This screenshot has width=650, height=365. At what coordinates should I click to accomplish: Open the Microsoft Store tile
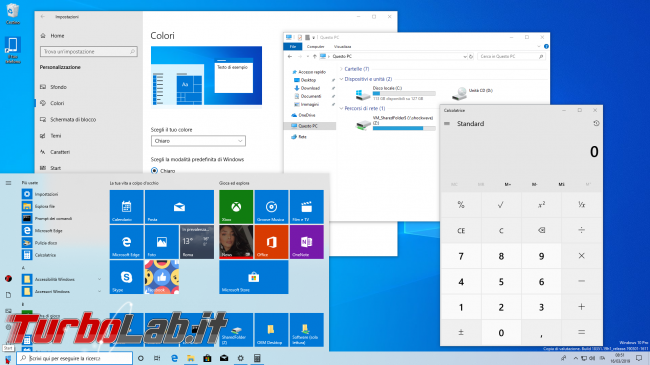pos(254,277)
